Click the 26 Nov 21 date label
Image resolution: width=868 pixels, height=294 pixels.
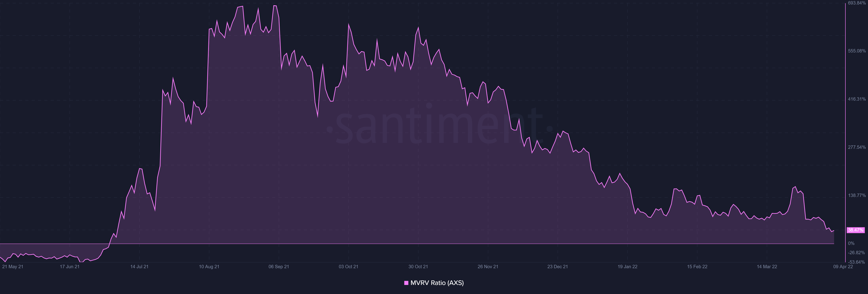tap(488, 267)
